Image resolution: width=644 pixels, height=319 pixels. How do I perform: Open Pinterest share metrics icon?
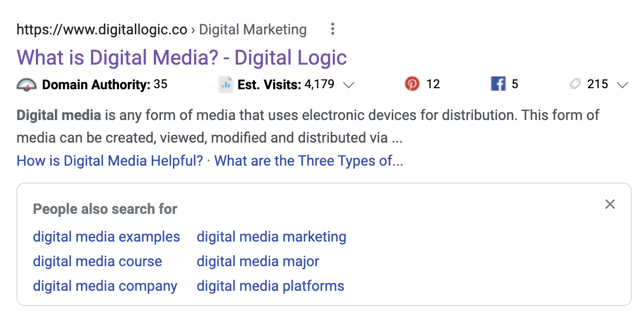[412, 84]
